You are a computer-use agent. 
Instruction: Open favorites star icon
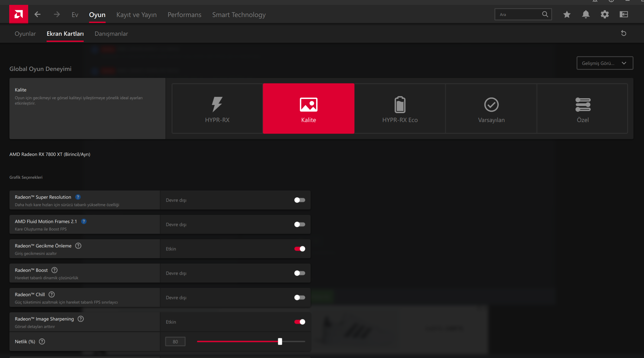567,14
